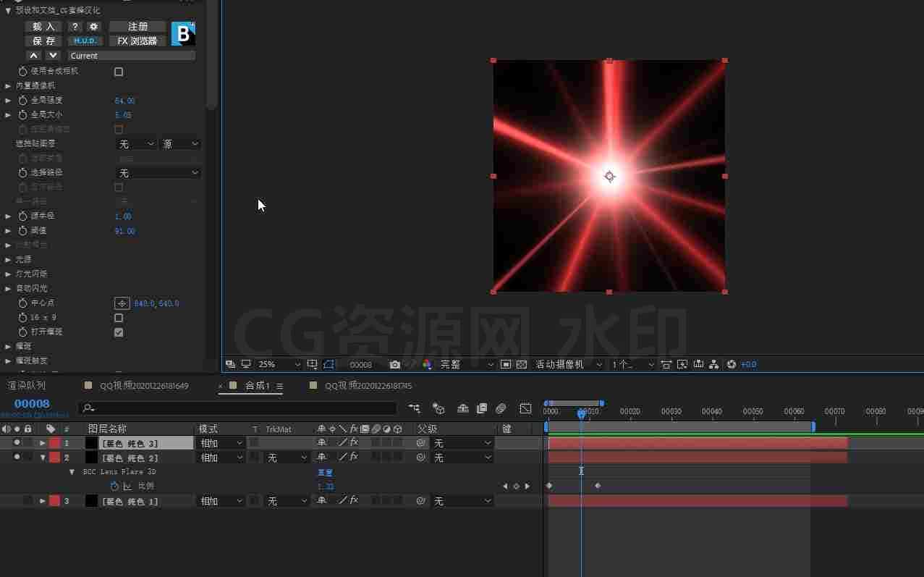Click the question mark help icon
This screenshot has width=924, height=577.
[75, 27]
